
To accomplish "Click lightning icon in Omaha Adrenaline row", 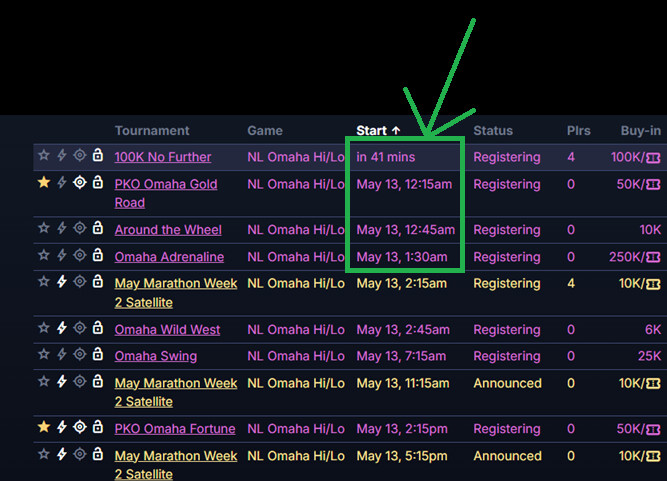I will click(62, 255).
